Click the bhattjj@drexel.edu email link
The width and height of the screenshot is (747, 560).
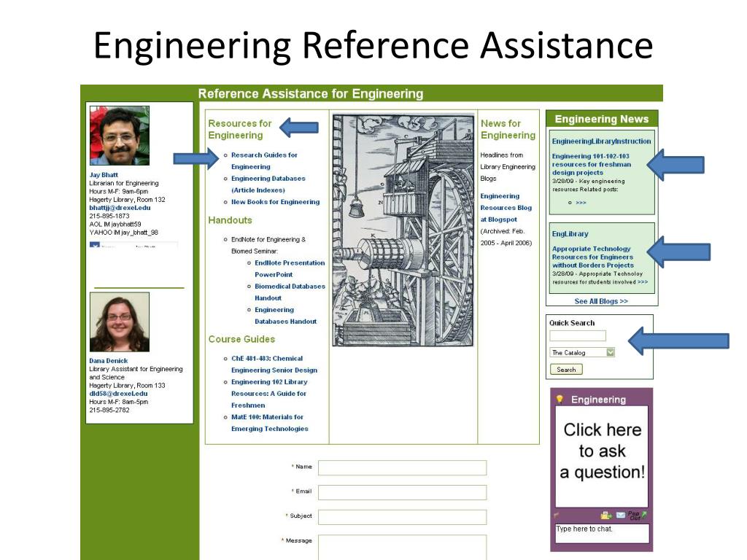coord(120,208)
